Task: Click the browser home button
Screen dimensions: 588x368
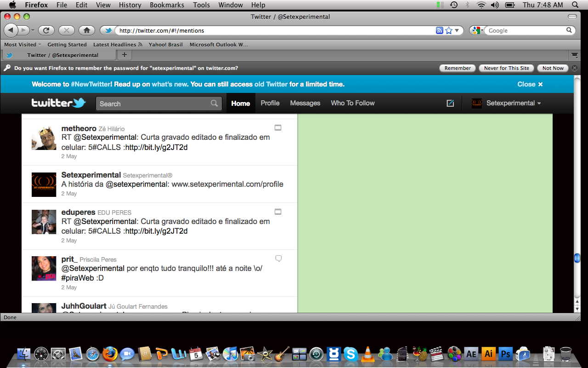Action: point(86,30)
